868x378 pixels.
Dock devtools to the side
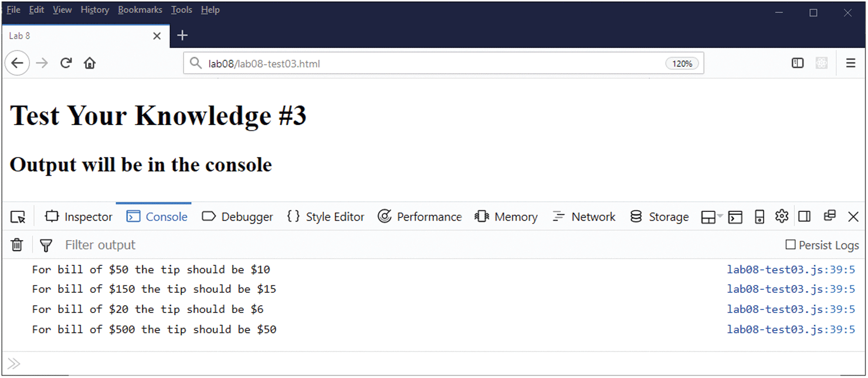[805, 217]
